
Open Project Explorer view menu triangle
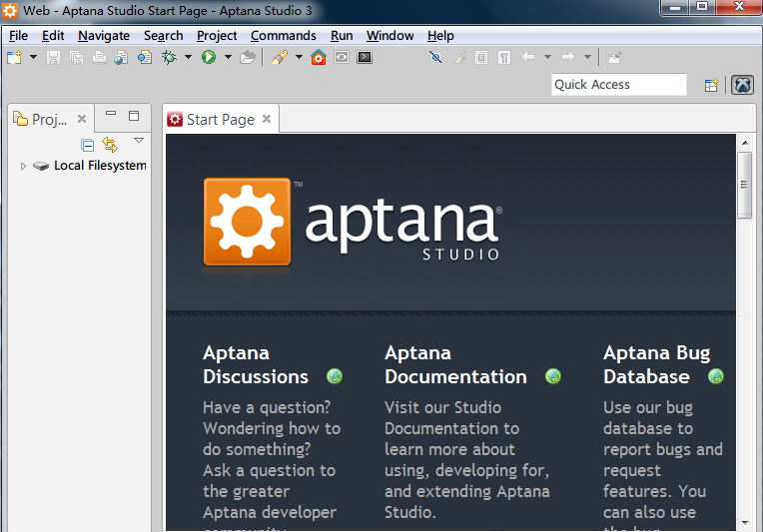click(139, 142)
